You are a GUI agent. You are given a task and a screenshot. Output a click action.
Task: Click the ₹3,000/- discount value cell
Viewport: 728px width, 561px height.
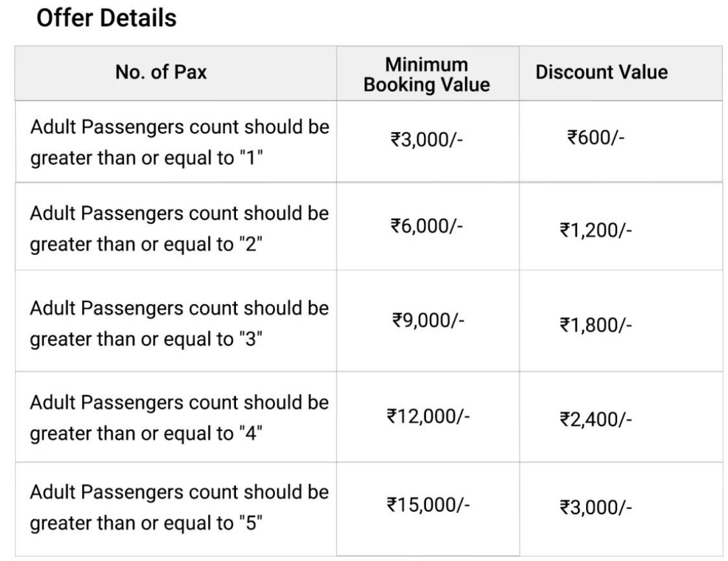click(x=596, y=508)
